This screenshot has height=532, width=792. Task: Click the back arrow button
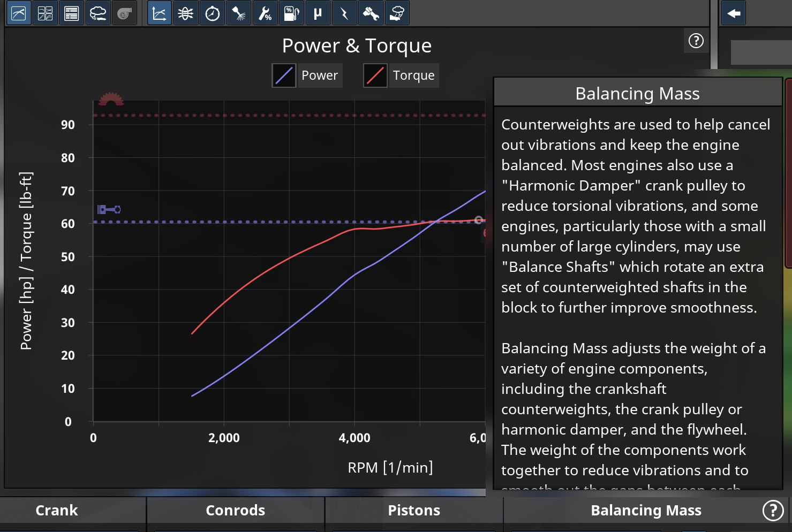(734, 13)
